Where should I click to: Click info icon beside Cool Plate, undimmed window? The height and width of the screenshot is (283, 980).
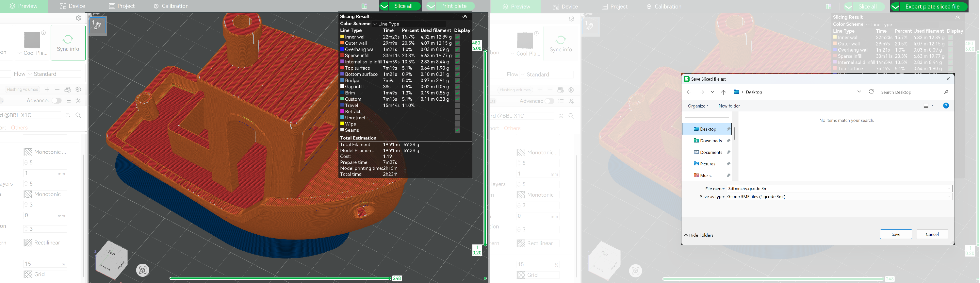[x=44, y=33]
